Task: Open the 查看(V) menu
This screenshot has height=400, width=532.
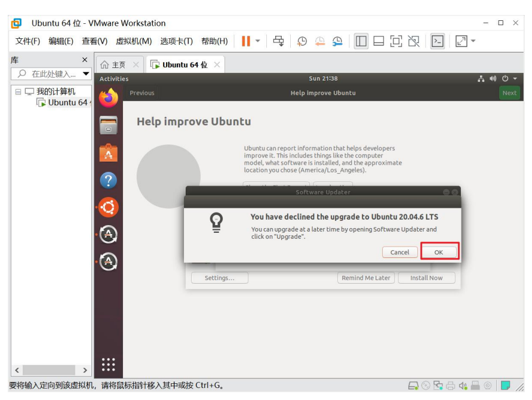Action: [x=94, y=41]
